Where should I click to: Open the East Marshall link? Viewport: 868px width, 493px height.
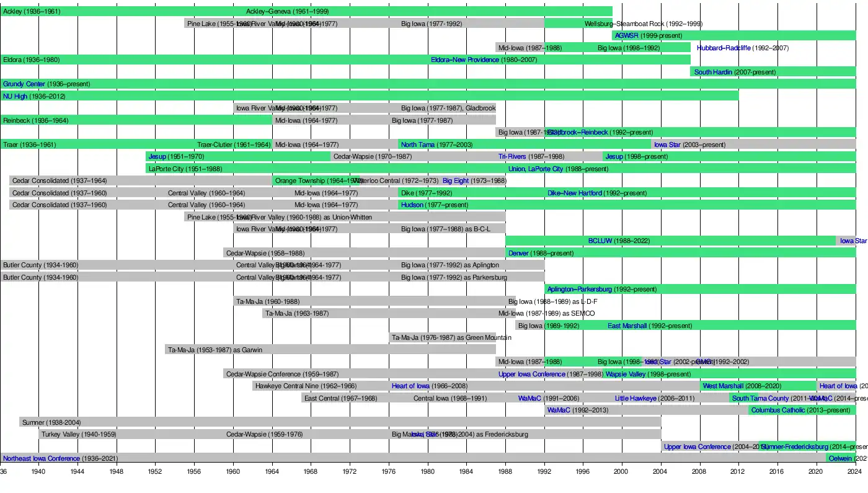[x=627, y=326]
